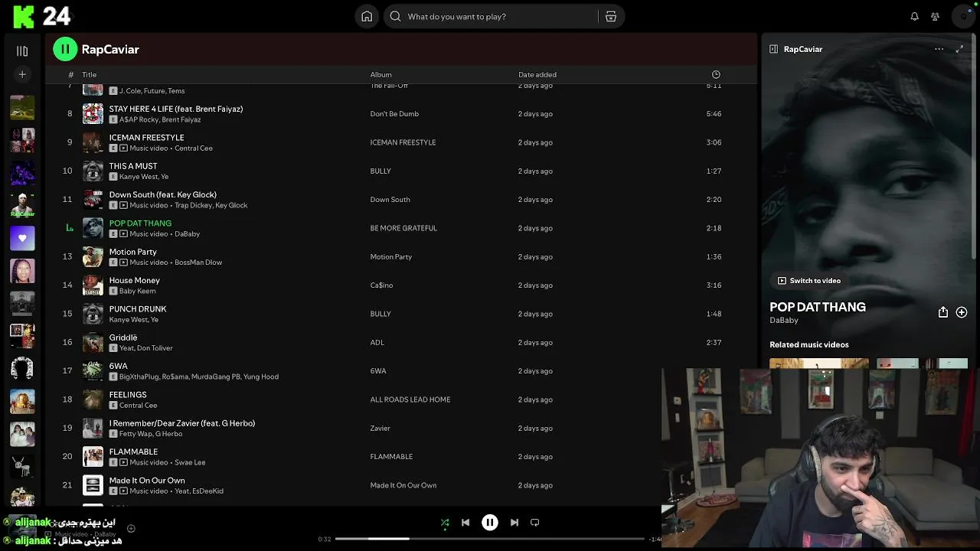
Task: Click the search magnifier icon
Action: 395,16
